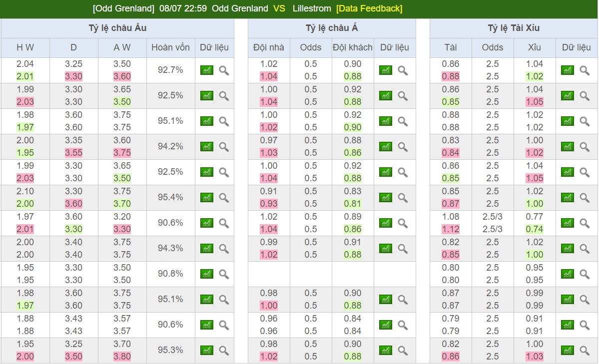Screen dimensions: 599x364
Task: Click the Đội nhà column header
Action: point(269,47)
